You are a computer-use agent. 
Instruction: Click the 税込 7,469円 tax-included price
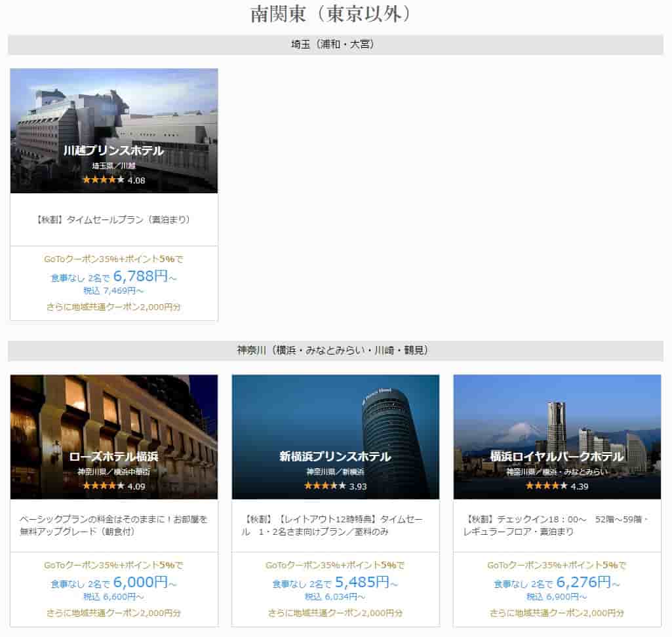click(x=113, y=291)
